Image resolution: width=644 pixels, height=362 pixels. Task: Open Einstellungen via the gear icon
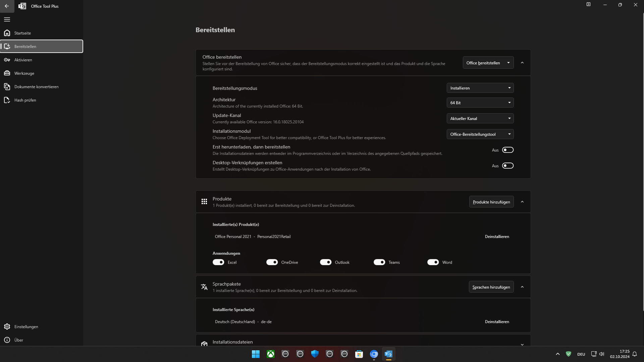(x=7, y=326)
